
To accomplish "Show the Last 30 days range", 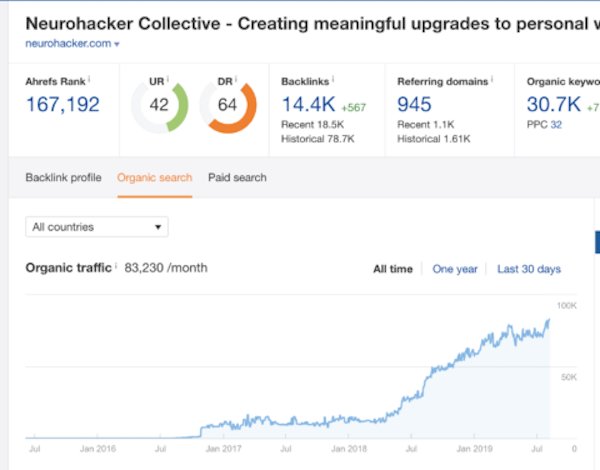I will click(529, 269).
